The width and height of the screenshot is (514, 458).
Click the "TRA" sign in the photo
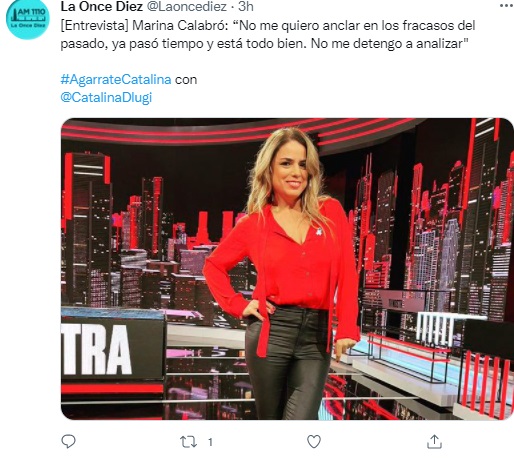[97, 349]
